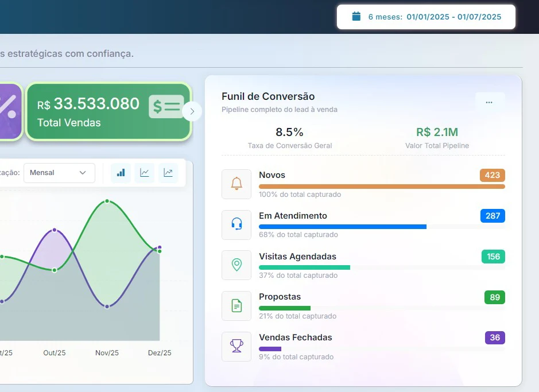Click the bell icon beside Novos
Viewport: 539px width, 392px height.
236,184
